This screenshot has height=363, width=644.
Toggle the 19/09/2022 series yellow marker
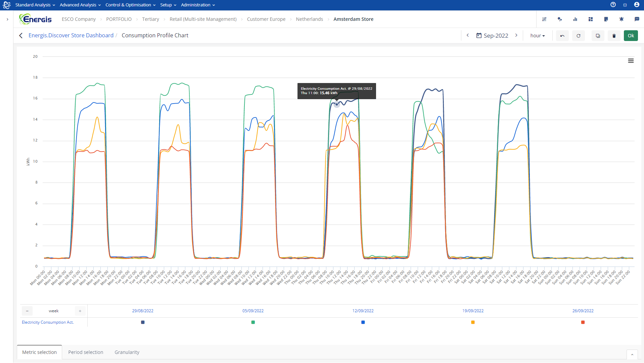point(473,322)
